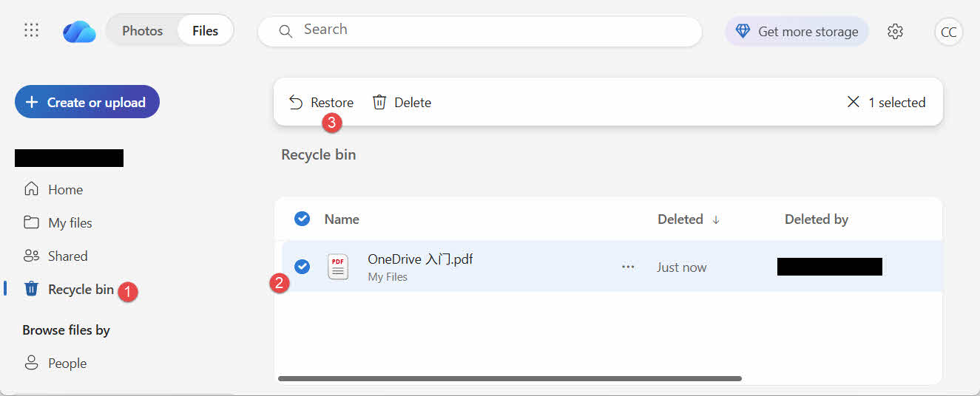The height and width of the screenshot is (396, 980).
Task: Click the Recycle bin trash icon
Action: pyautogui.click(x=31, y=289)
